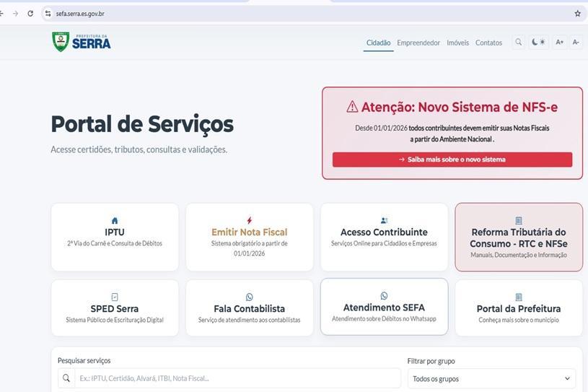This screenshot has width=588, height=392.
Task: Click Saiba mais sobre o novo sistema button
Action: tap(452, 160)
